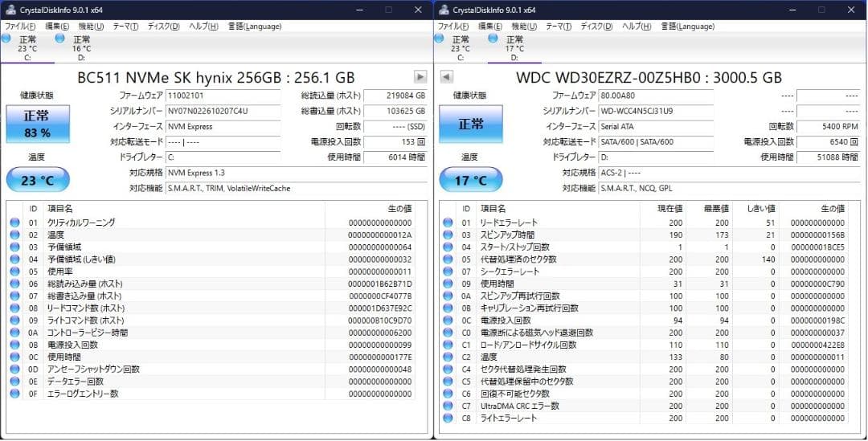868x441 pixels.
Task: Select 総読み込み量 (ホスト) row
Action: [x=211, y=284]
